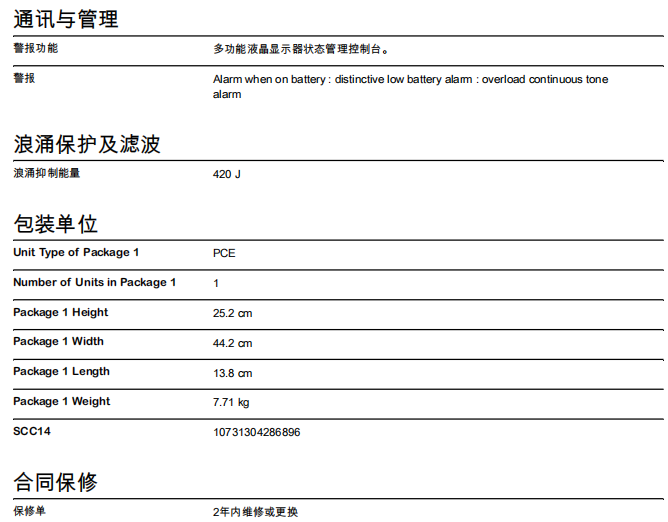The height and width of the screenshot is (522, 668).
Task: Select the 'Package 1 Width' label
Action: pos(58,341)
